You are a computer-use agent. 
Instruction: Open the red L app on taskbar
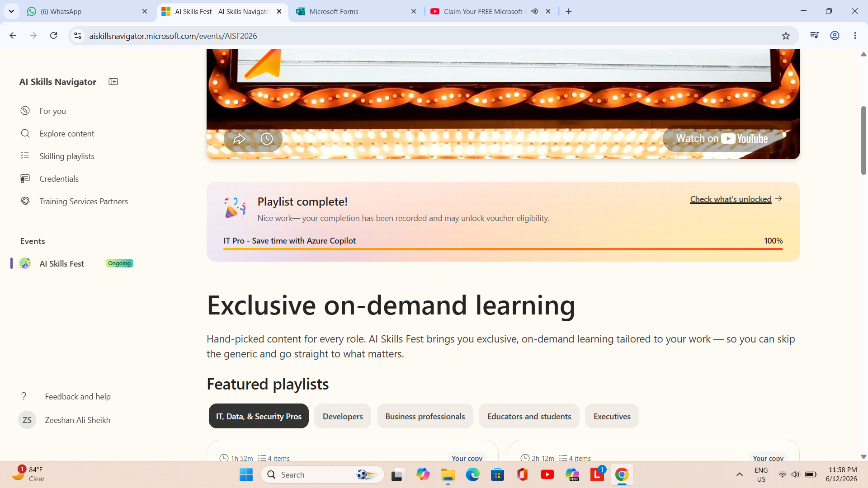coord(597,475)
